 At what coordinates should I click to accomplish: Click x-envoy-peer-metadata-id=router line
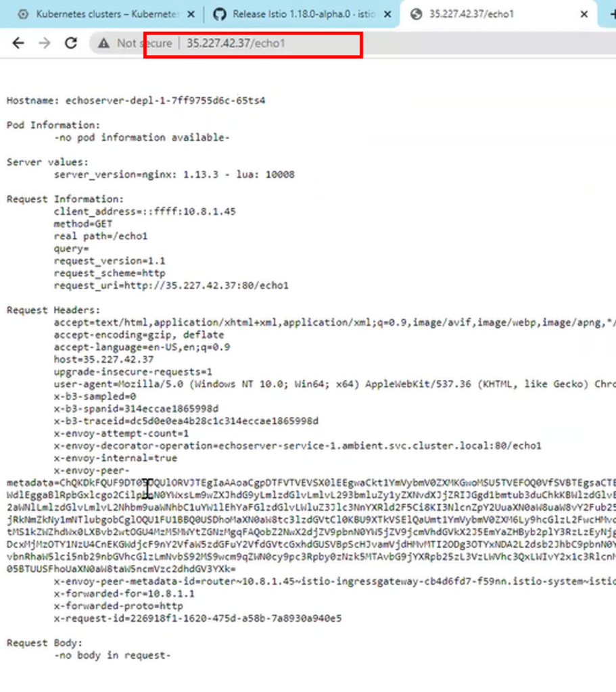coord(335,582)
